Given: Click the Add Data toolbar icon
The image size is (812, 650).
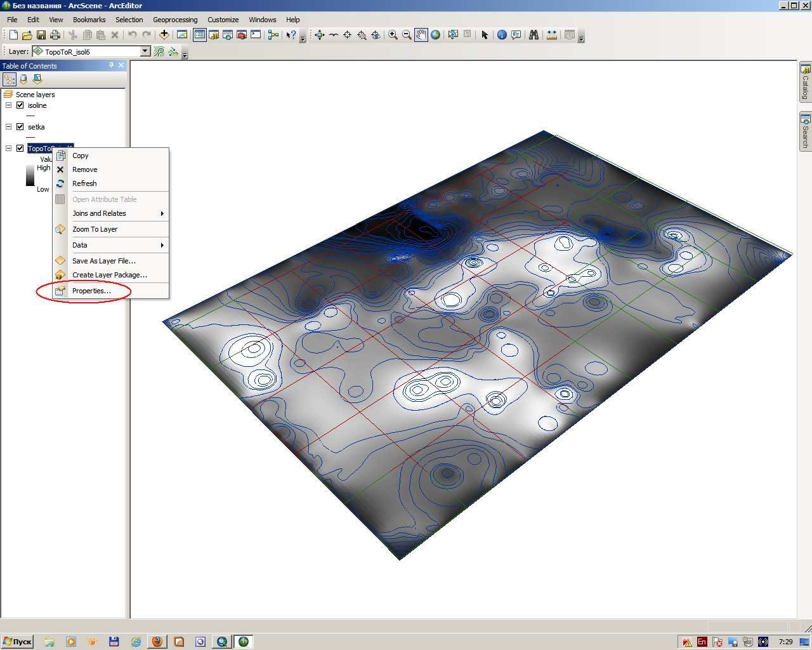Looking at the screenshot, I should point(164,35).
